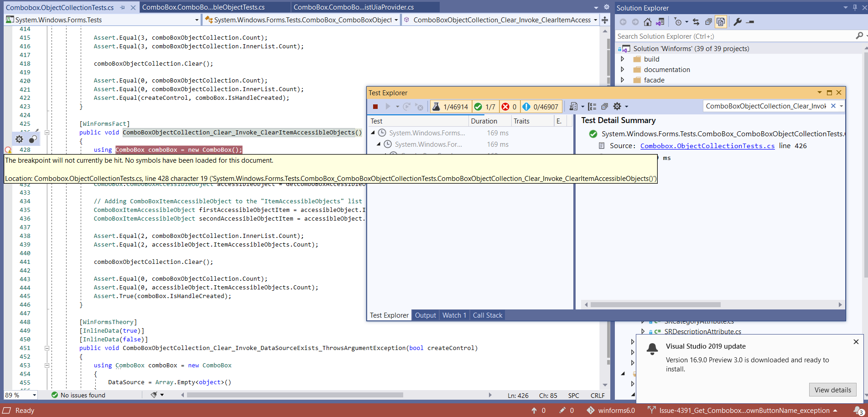Screen dimensions: 868x417
Task: Open the Output tab
Action: pyautogui.click(x=426, y=315)
